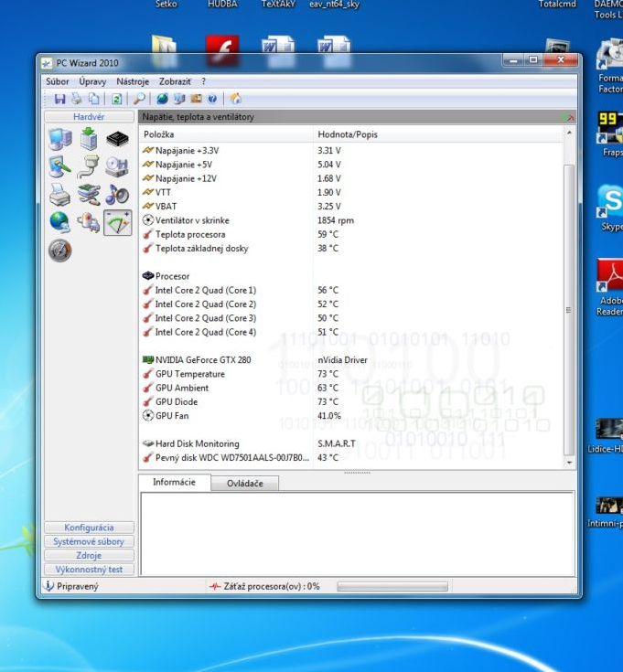Image resolution: width=623 pixels, height=672 pixels.
Task: Open the DirectX round gauge icon in sidebar
Action: click(x=60, y=251)
